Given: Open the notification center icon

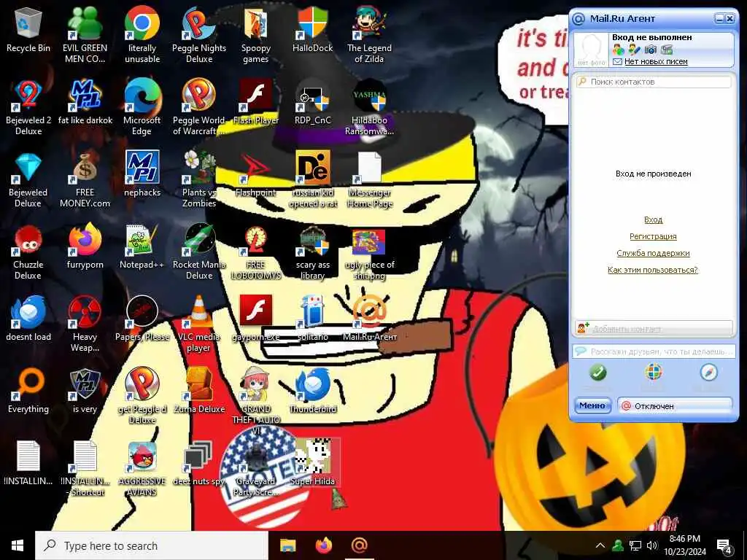Looking at the screenshot, I should (x=724, y=545).
